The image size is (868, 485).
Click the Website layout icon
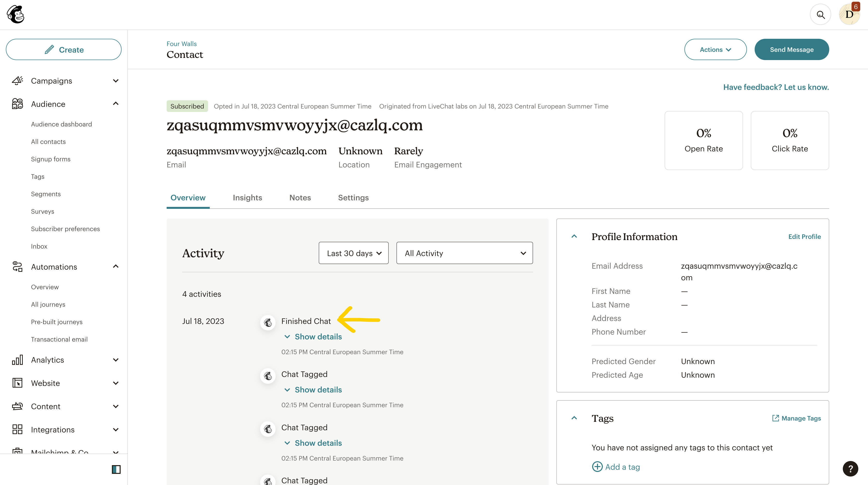coord(17,383)
